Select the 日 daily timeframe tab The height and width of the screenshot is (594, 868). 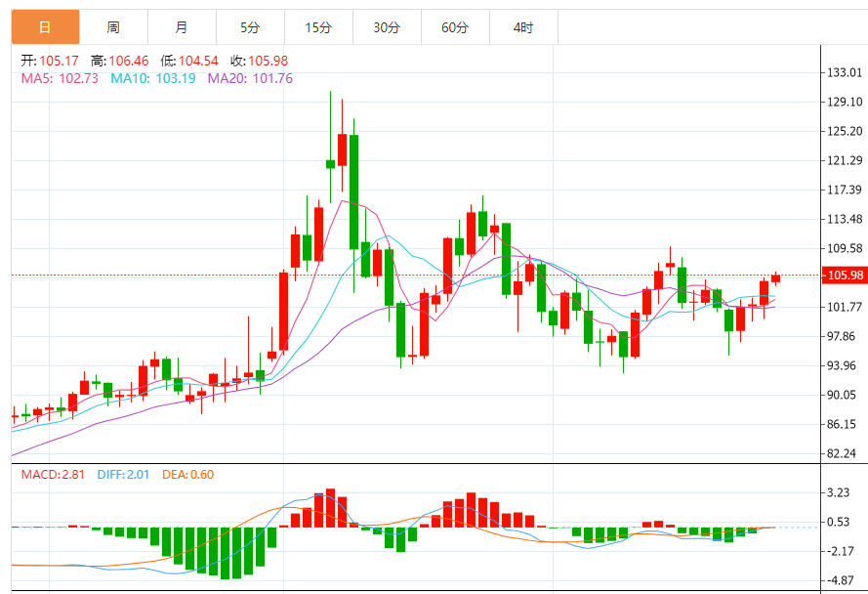45,27
